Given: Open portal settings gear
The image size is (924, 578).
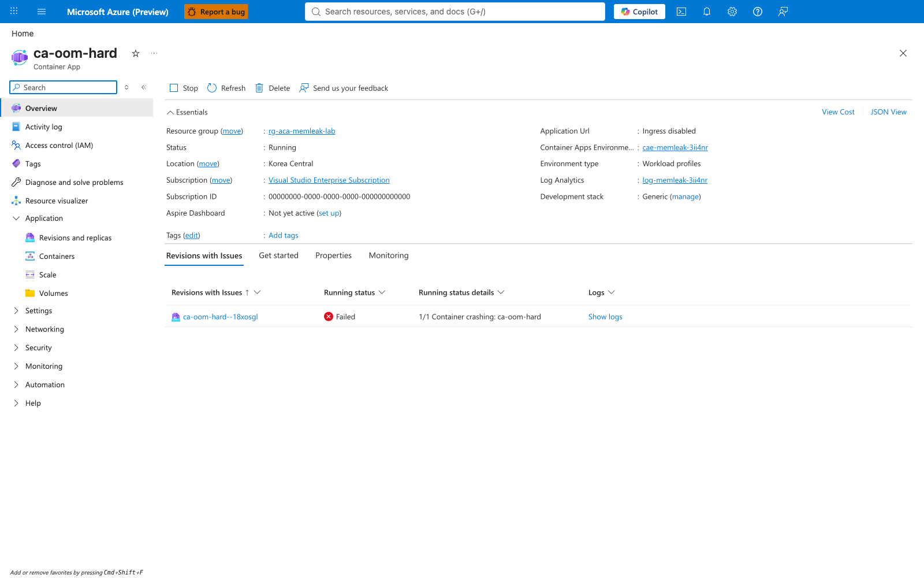Looking at the screenshot, I should [732, 12].
